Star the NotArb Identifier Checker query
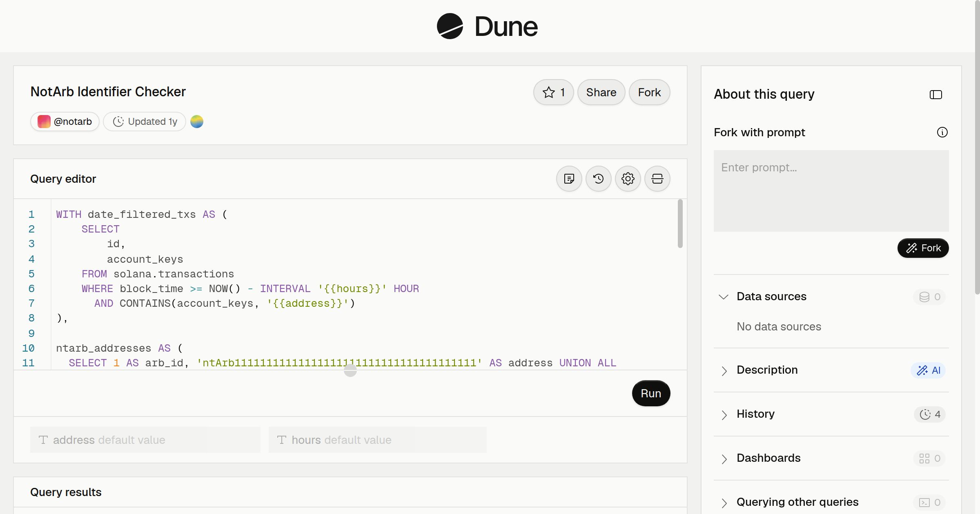This screenshot has height=514, width=980. click(x=553, y=92)
